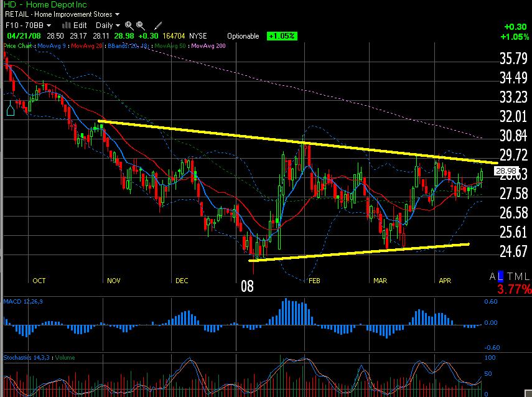
Task: Click the 08 year label
Action: coord(247,286)
